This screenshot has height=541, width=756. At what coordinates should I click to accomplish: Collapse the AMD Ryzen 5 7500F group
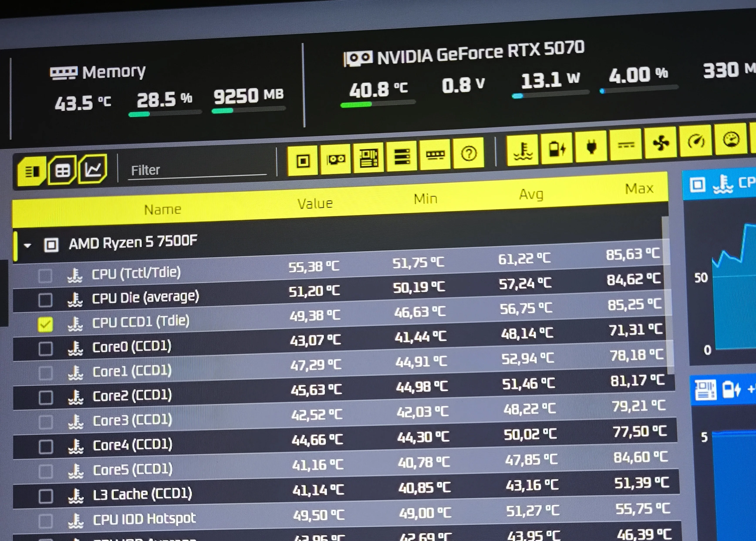tap(28, 246)
